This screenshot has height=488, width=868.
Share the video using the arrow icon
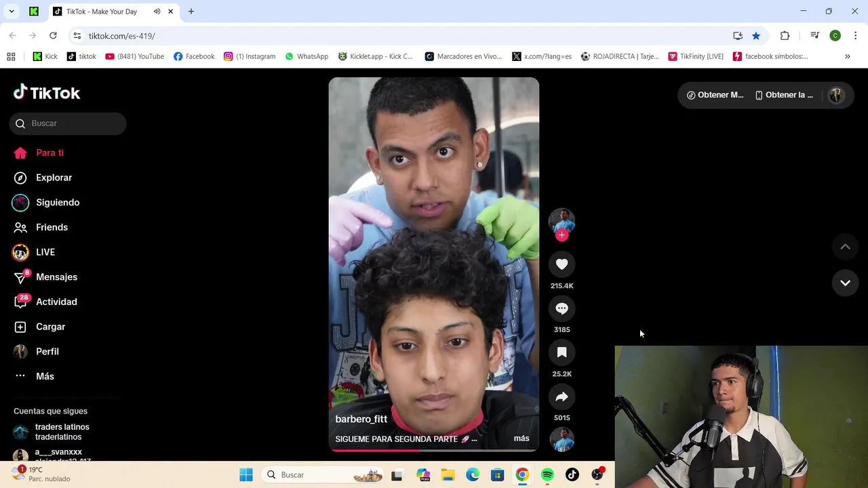561,396
